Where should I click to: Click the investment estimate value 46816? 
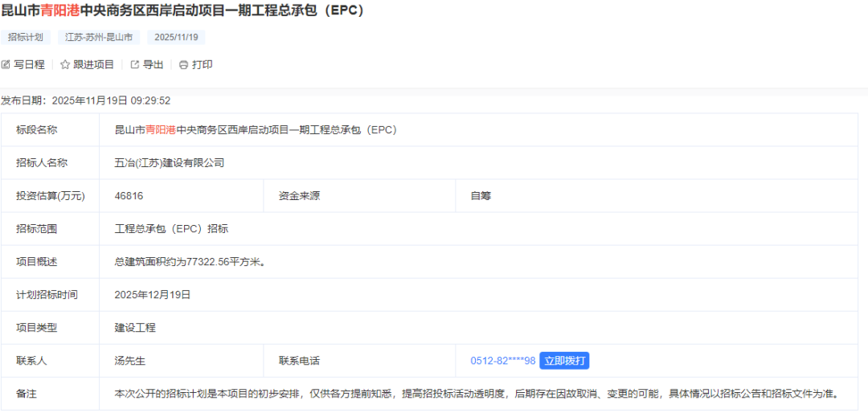[129, 195]
